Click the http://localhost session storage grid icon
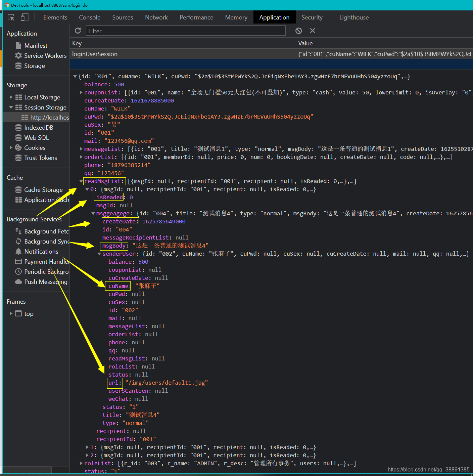Viewport: 473px width, 476px height. 25,118
